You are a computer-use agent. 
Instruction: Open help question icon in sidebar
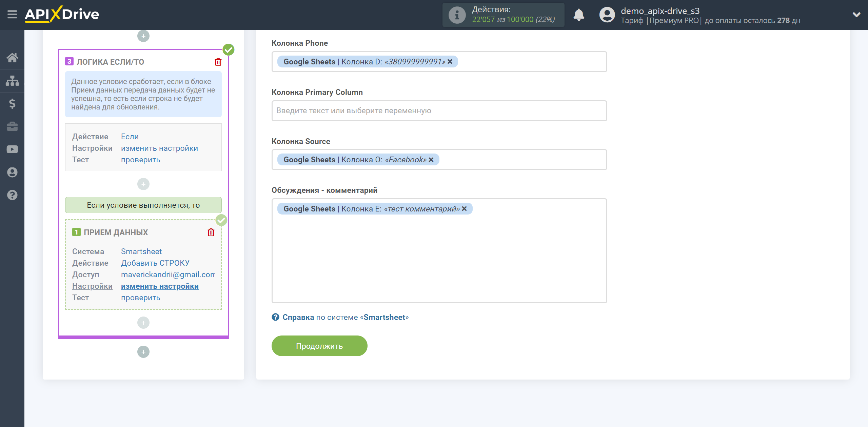point(12,195)
